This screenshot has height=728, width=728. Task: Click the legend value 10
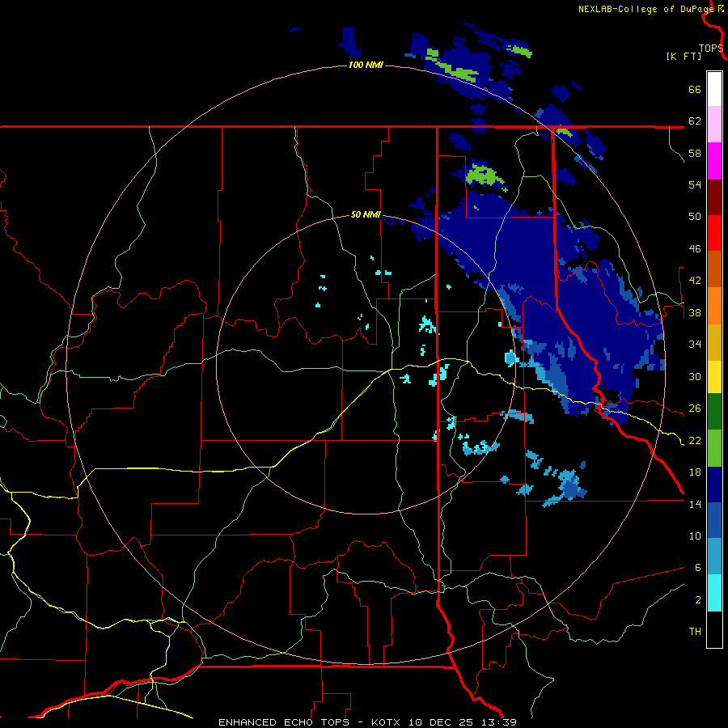(x=695, y=535)
